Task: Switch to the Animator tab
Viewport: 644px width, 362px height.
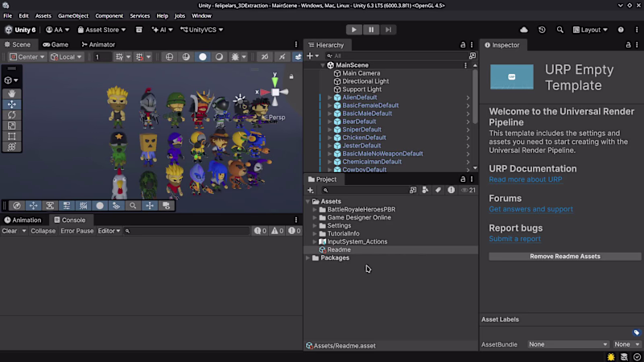Action: point(98,44)
